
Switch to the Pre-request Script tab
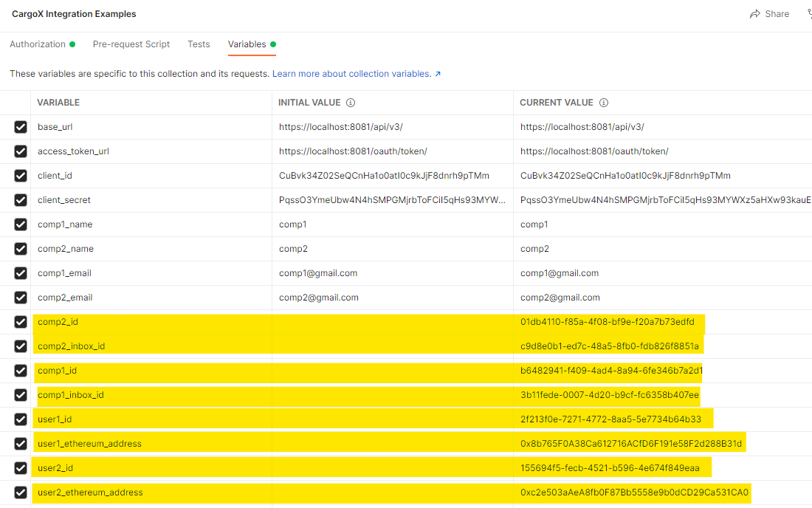(x=131, y=44)
